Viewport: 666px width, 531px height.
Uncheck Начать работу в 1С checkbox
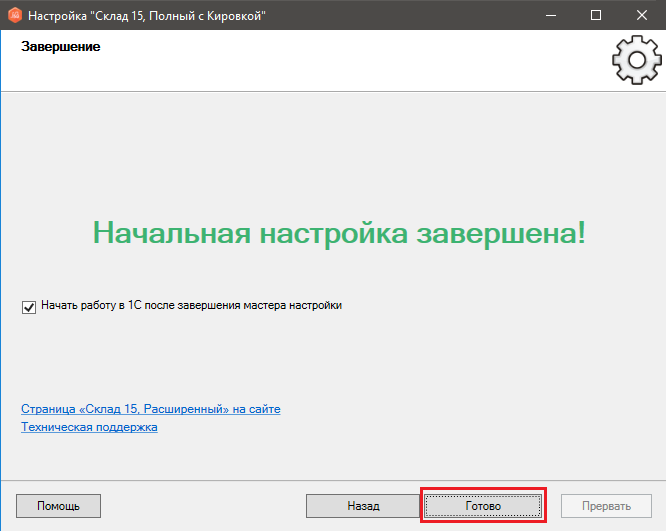coord(29,307)
